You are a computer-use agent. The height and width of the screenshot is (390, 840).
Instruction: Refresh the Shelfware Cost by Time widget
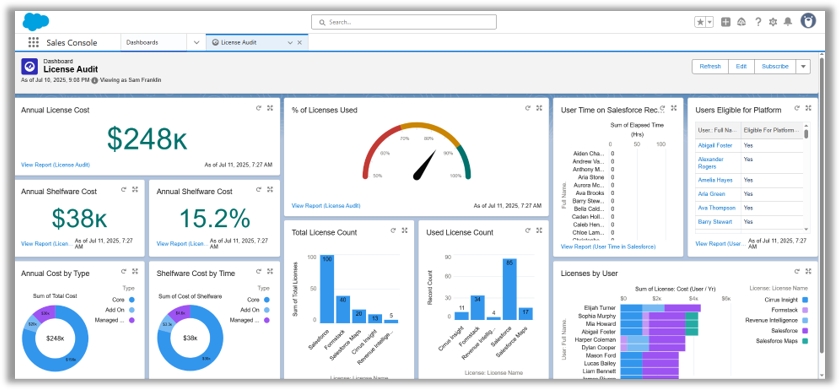259,272
